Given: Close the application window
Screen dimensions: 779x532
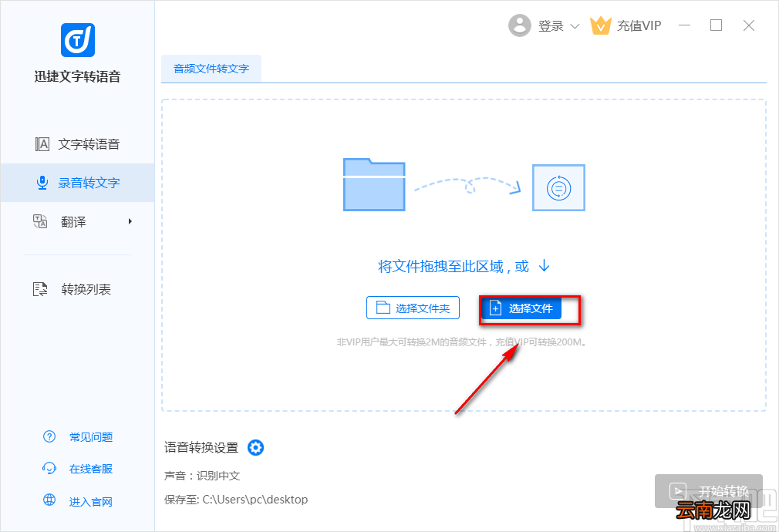Looking at the screenshot, I should (749, 25).
